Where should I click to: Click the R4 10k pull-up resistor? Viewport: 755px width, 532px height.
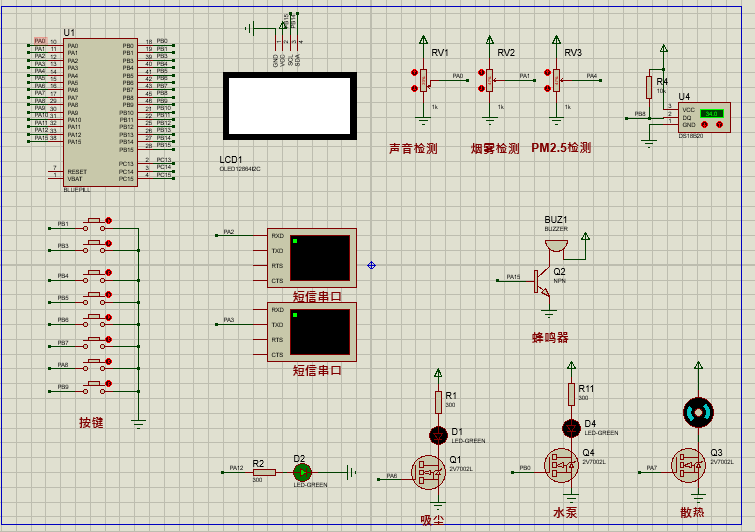649,88
